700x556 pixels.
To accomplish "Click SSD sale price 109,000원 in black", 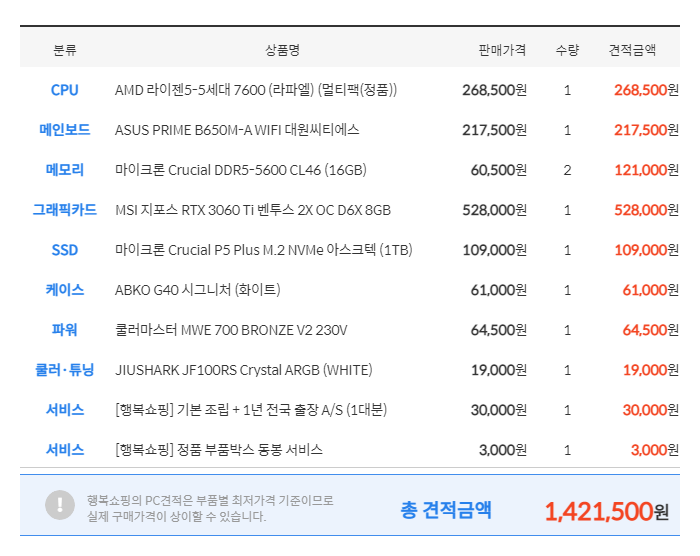I will coord(495,250).
